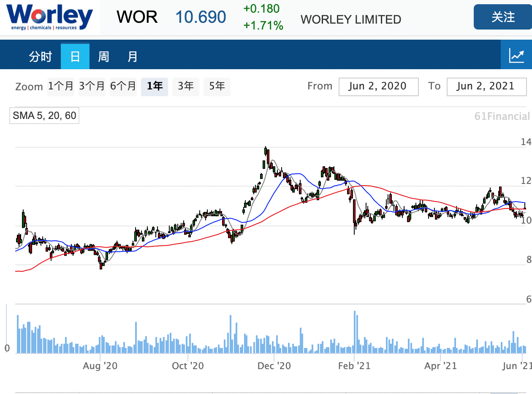532x394 pixels.
Task: Select the 日 daily chart tab
Action: pyautogui.click(x=75, y=57)
